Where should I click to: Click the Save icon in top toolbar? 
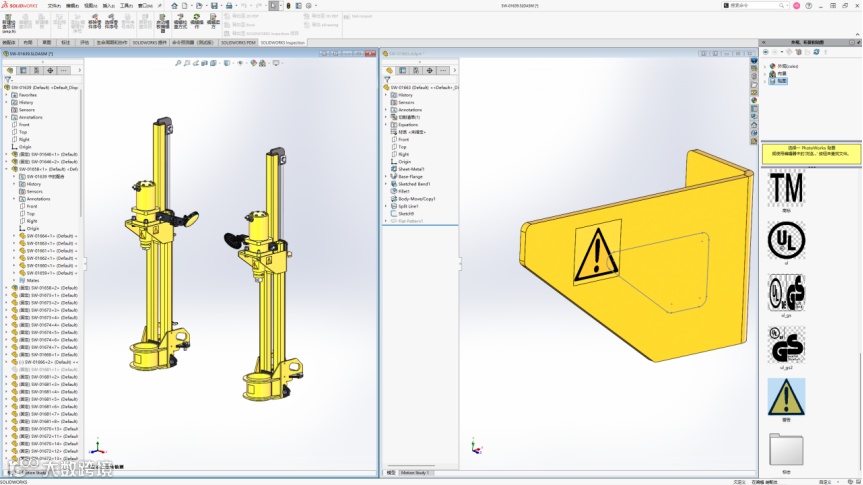click(214, 6)
